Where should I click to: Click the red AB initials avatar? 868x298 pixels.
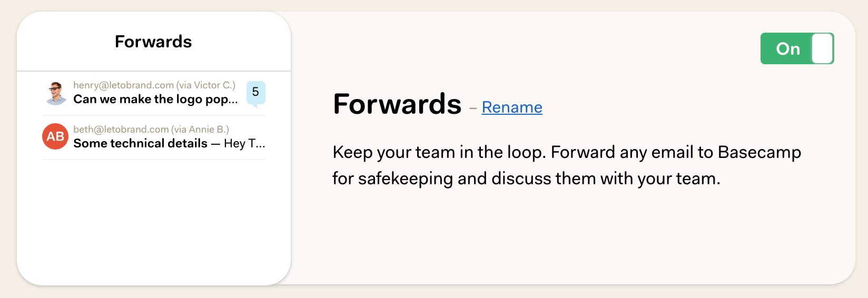[55, 136]
